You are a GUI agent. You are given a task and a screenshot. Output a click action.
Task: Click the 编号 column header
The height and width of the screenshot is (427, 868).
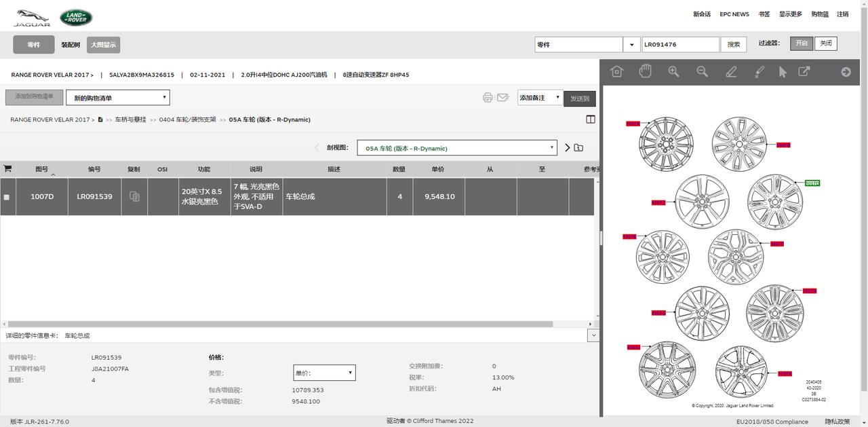(x=94, y=169)
